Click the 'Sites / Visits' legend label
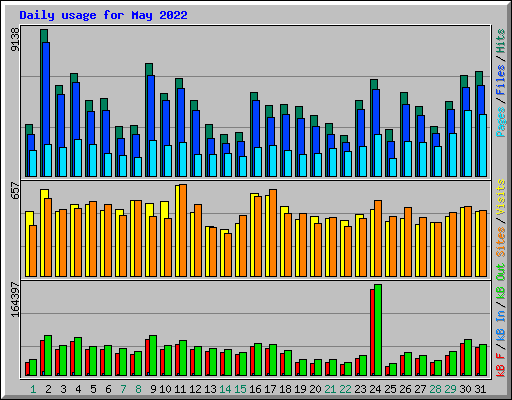This screenshot has height=400, width=512. (501, 218)
